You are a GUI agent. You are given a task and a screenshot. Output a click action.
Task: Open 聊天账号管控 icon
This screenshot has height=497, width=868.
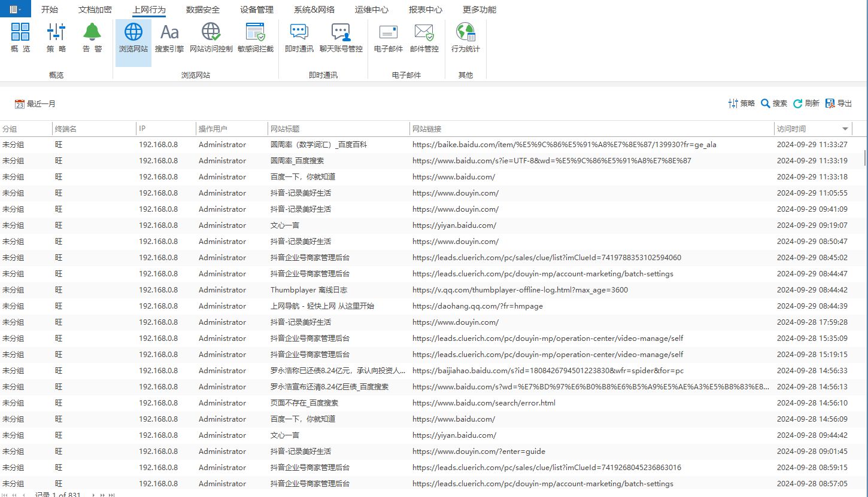click(341, 37)
